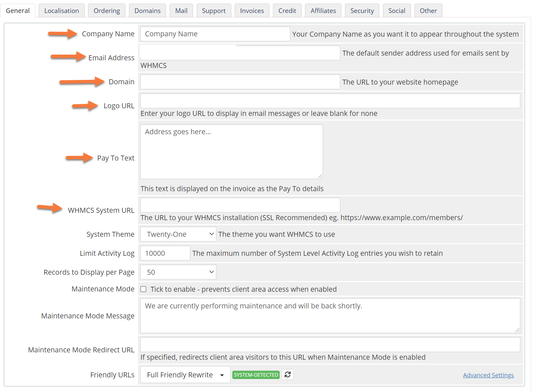Go to the Invoices tab
Screen dimensions: 538x392
pos(252,11)
